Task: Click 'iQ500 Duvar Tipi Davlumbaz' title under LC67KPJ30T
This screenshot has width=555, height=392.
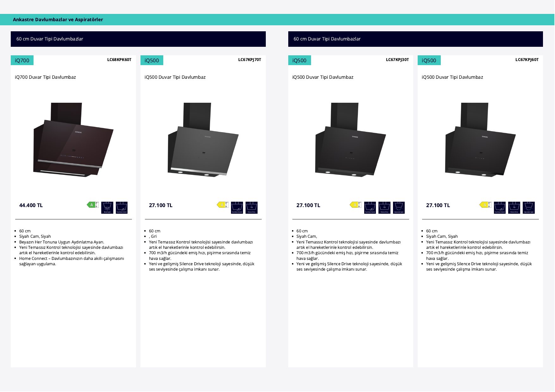Action: coord(323,77)
